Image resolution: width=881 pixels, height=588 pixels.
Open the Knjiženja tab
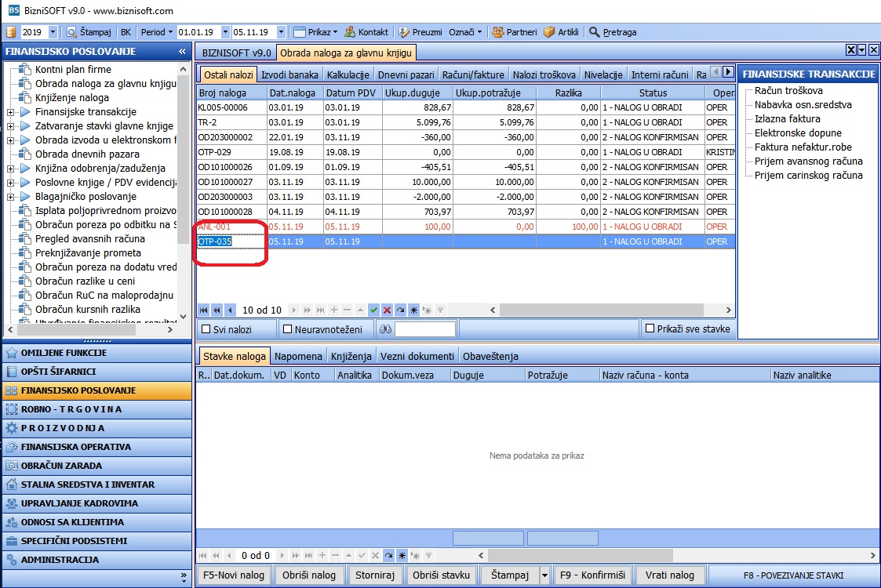coord(351,356)
